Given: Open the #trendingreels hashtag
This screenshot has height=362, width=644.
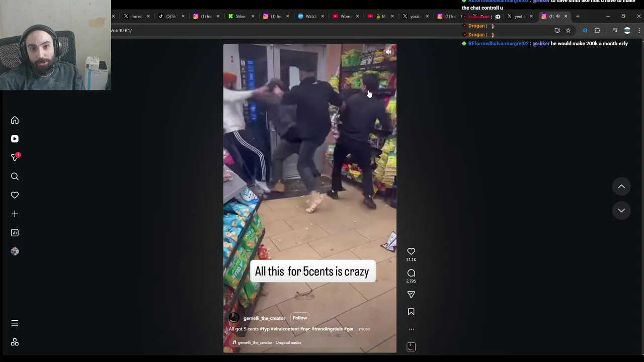Looking at the screenshot, I should click(327, 329).
